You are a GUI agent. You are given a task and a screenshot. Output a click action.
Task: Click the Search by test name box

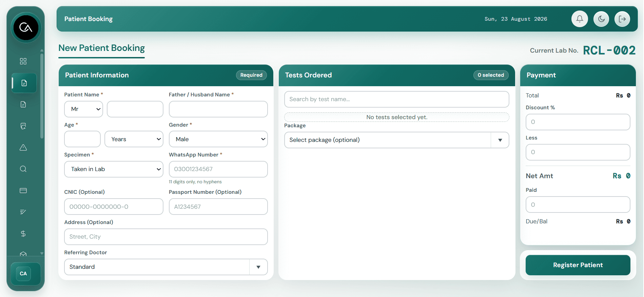click(396, 99)
